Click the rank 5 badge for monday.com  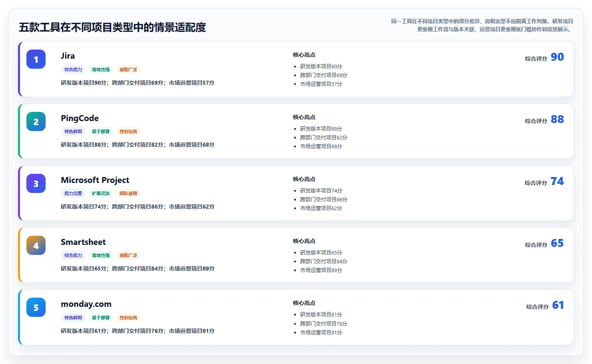pos(36,307)
